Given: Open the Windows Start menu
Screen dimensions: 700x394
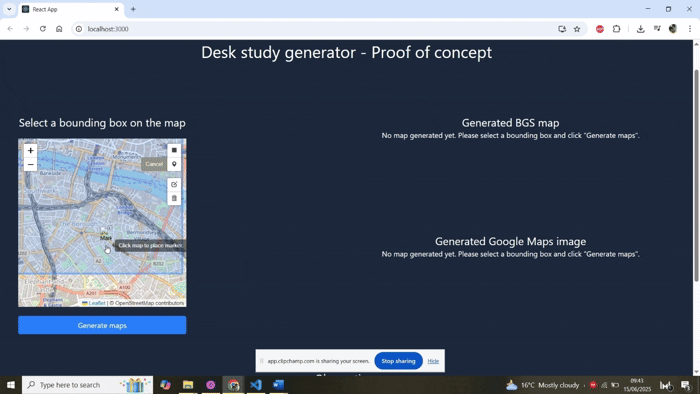Looking at the screenshot, I should click(x=11, y=385).
